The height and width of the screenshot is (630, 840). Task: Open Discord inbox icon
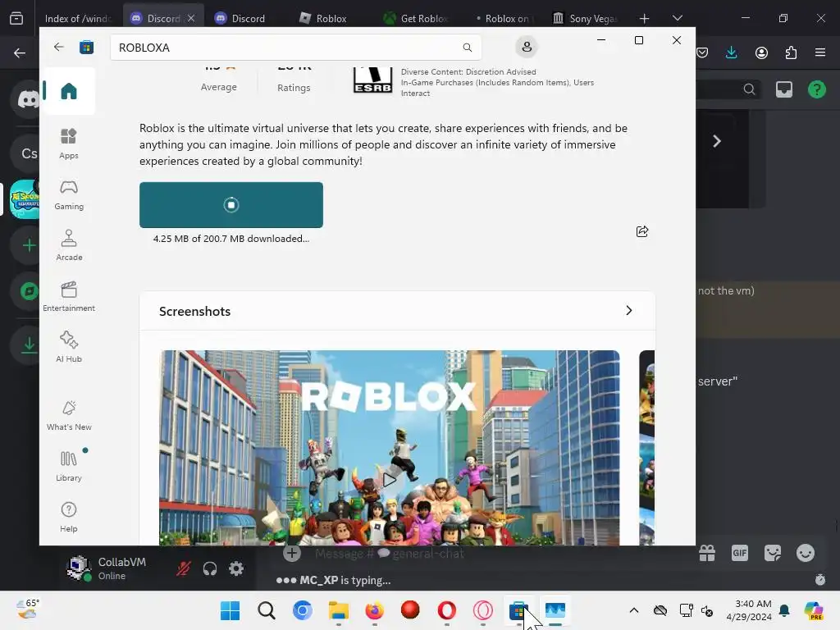(783, 89)
